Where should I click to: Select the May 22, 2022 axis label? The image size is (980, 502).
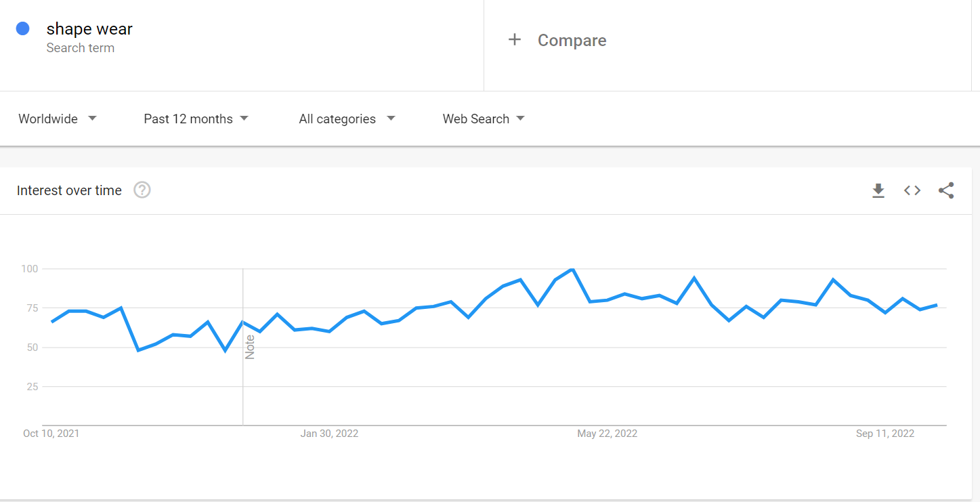pos(607,434)
